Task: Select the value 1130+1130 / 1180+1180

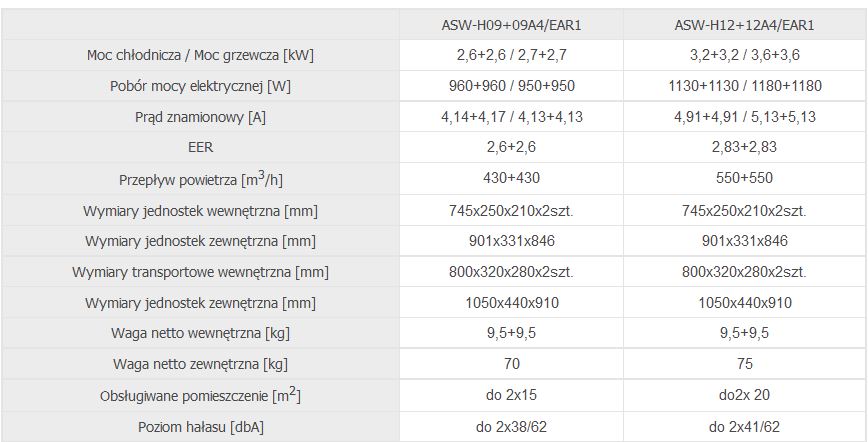Action: tap(745, 86)
